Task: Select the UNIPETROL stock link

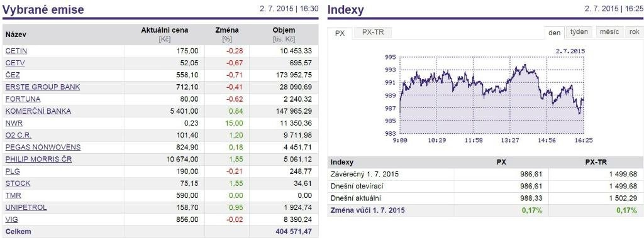Action: click(26, 207)
